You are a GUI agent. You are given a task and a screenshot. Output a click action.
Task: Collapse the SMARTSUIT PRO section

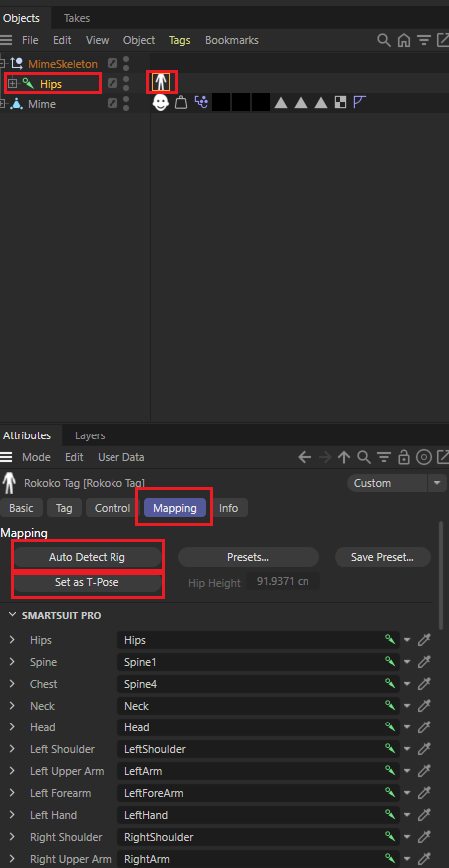pyautogui.click(x=12, y=615)
